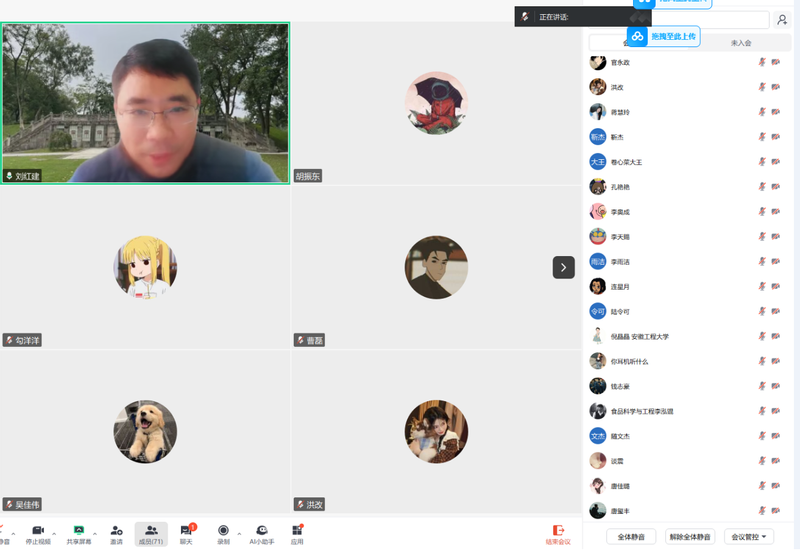Switch to the 未入会 tab

740,43
